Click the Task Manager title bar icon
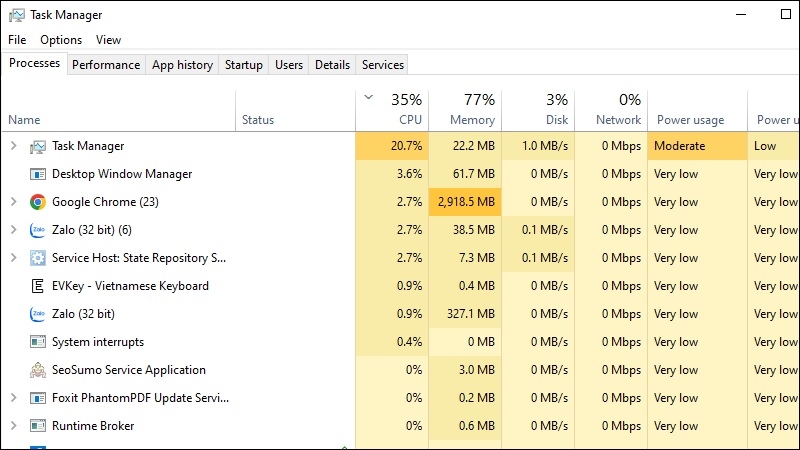Viewport: 800px width, 450px height. [16, 15]
